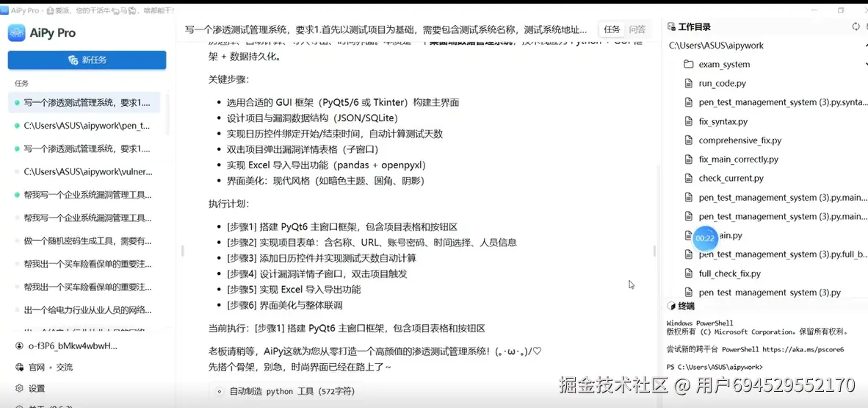Image resolution: width=868 pixels, height=408 pixels.
Task: Switch to the 问答 mode tab
Action: click(637, 29)
